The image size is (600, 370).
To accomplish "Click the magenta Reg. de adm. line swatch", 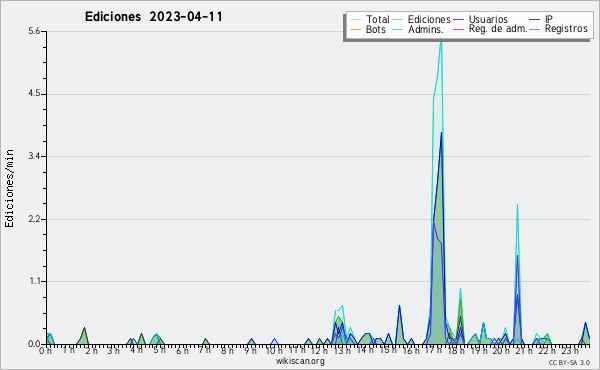I will 458,29.
